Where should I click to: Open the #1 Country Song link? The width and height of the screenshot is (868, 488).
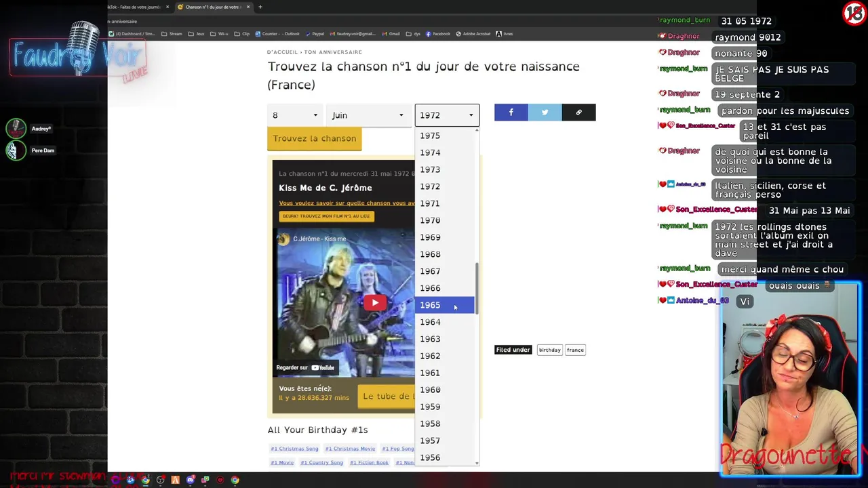click(321, 462)
